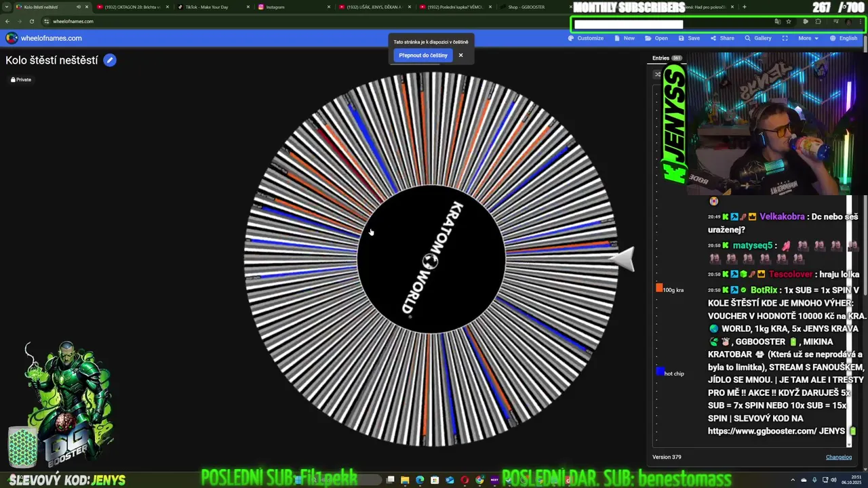Switch to the Poslední kapka YouTube tab
Screen dimensions: 868x488
tap(455, 7)
